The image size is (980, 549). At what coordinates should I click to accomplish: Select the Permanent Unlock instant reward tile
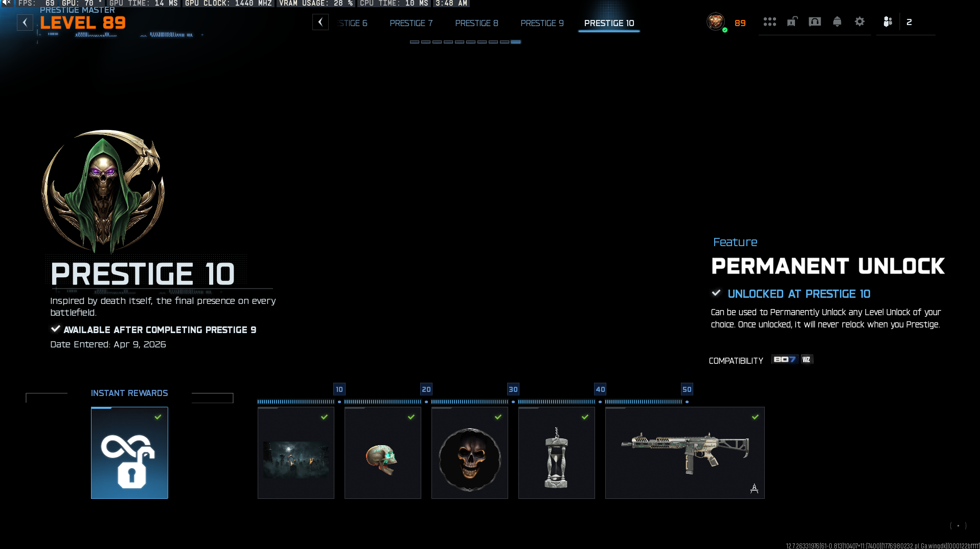click(x=129, y=453)
